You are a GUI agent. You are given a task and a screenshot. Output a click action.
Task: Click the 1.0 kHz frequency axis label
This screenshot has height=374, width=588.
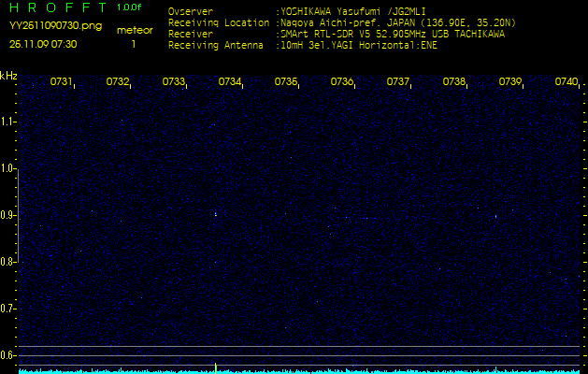pyautogui.click(x=8, y=168)
